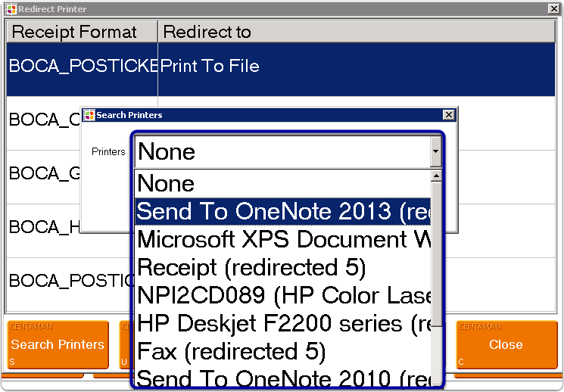Select the first 'None' option in dropdown list
This screenshot has height=392, width=564.
pos(282,183)
